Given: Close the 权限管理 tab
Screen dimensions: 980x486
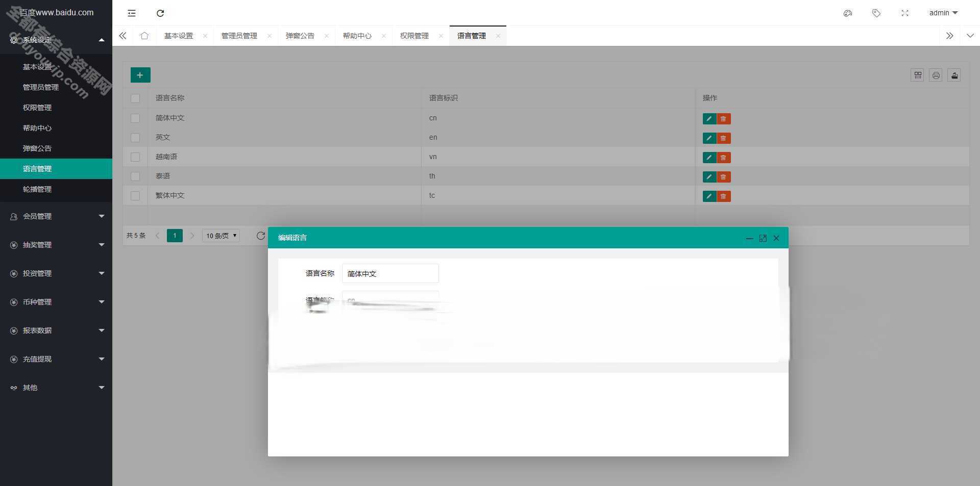Looking at the screenshot, I should [x=441, y=36].
